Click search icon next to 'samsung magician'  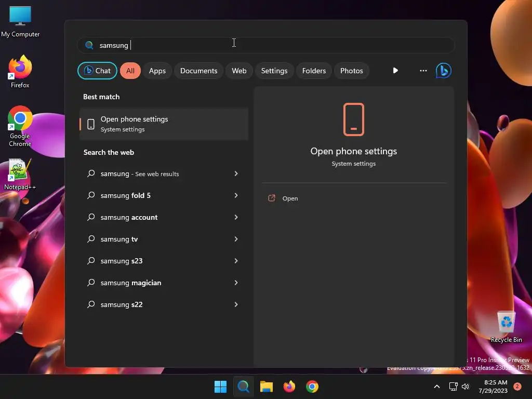click(x=91, y=282)
